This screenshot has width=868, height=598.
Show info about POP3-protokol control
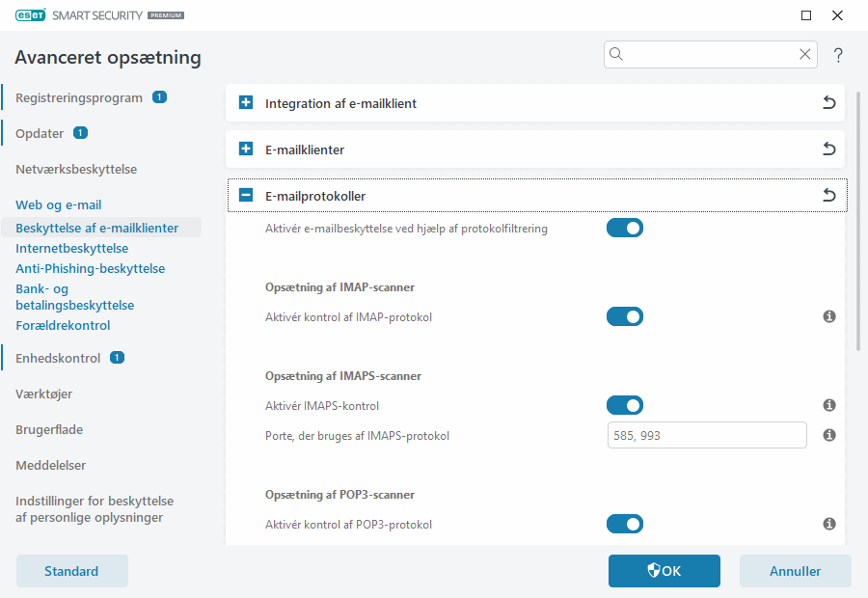pyautogui.click(x=828, y=524)
